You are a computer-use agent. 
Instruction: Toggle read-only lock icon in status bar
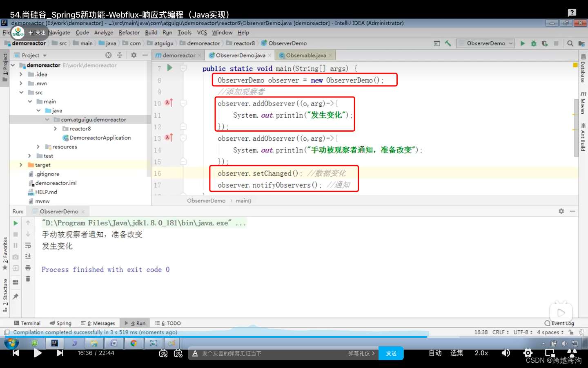(x=571, y=332)
